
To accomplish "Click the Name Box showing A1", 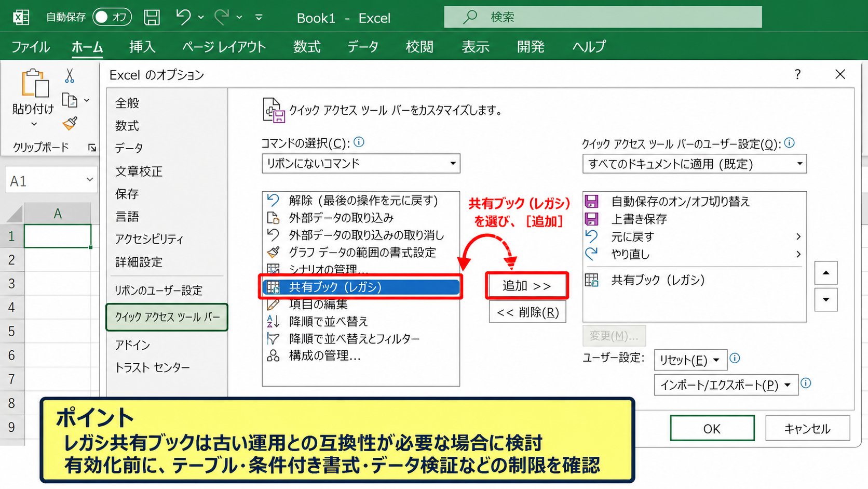I will [51, 180].
